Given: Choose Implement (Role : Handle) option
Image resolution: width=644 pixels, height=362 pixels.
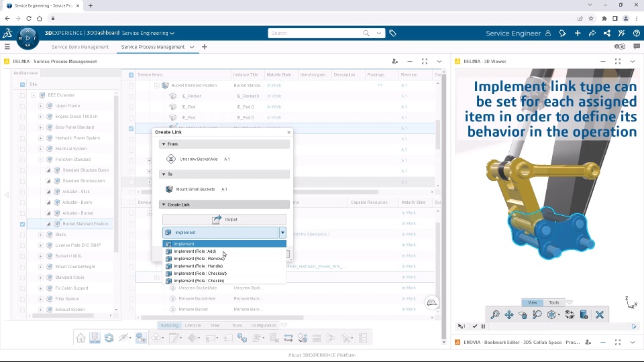Looking at the screenshot, I should tap(224, 266).
